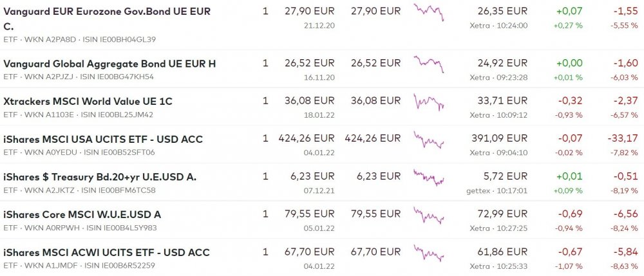
Task: Open Vanguard Global Aggregate Bond ETF entry
Action: click(109, 63)
